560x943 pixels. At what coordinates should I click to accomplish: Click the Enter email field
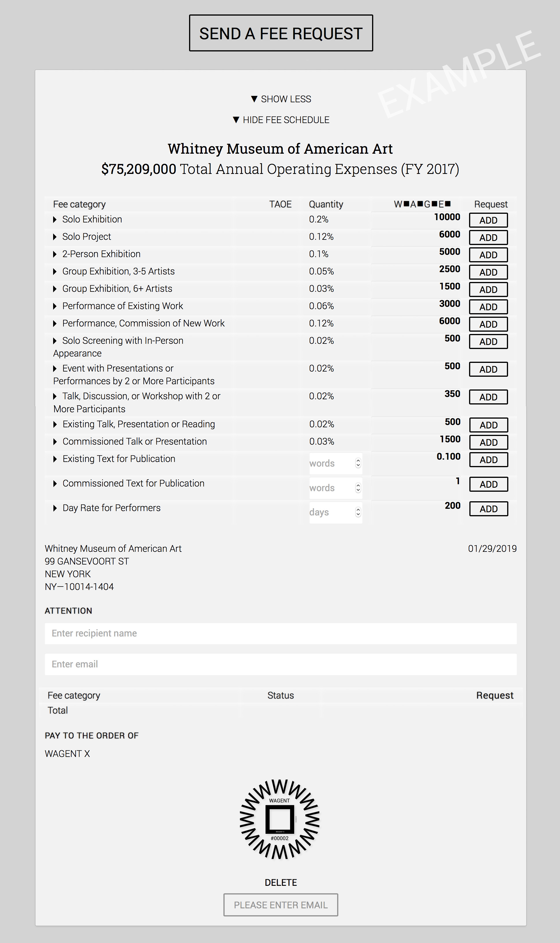(280, 664)
